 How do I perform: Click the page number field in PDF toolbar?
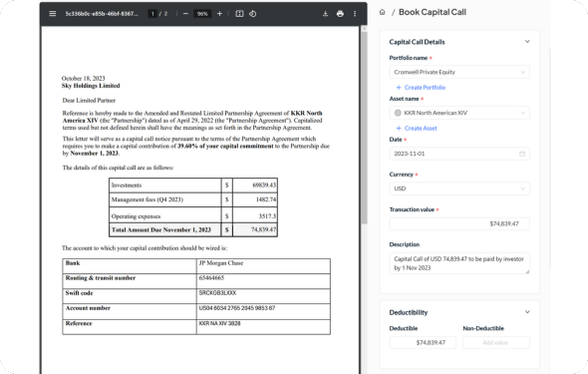click(152, 14)
